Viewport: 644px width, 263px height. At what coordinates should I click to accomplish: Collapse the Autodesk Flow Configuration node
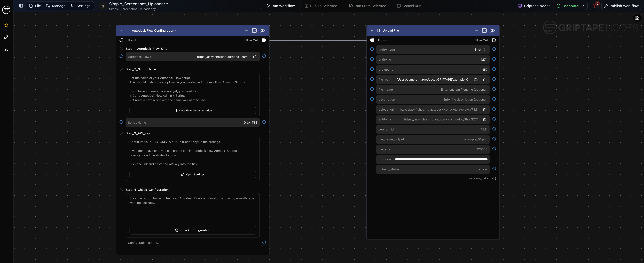coord(121,30)
